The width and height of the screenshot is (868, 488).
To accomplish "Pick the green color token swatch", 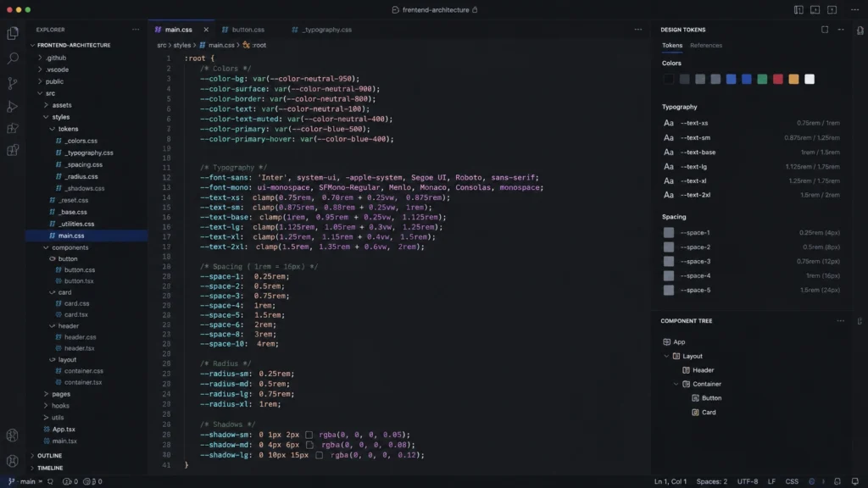I will coord(762,79).
